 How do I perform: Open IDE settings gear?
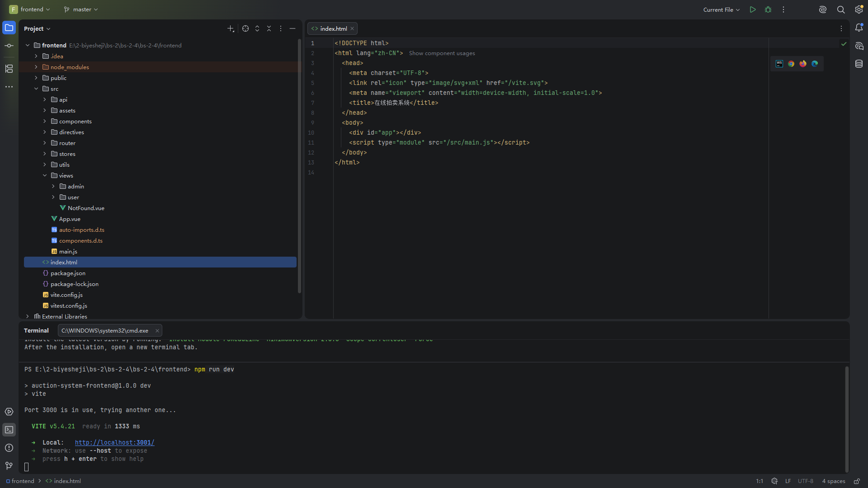point(859,9)
